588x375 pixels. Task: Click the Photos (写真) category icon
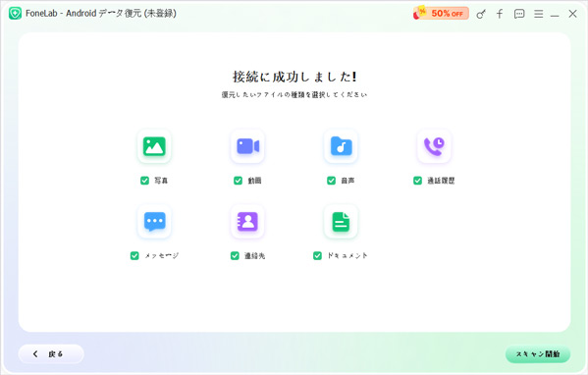coord(154,146)
